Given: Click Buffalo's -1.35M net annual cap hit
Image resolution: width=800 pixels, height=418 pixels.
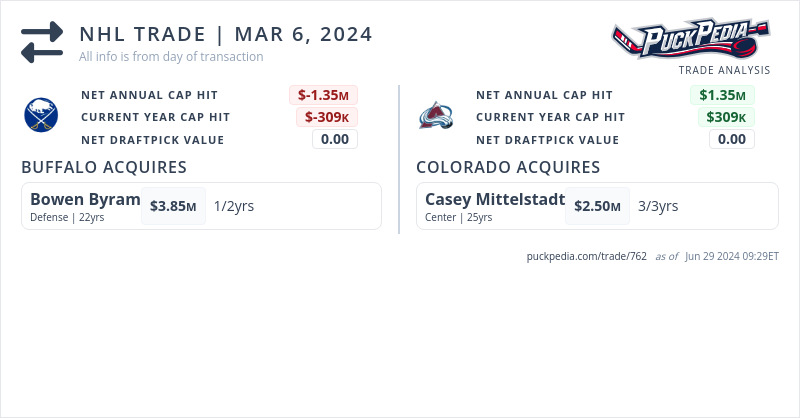Looking at the screenshot, I should (x=323, y=95).
